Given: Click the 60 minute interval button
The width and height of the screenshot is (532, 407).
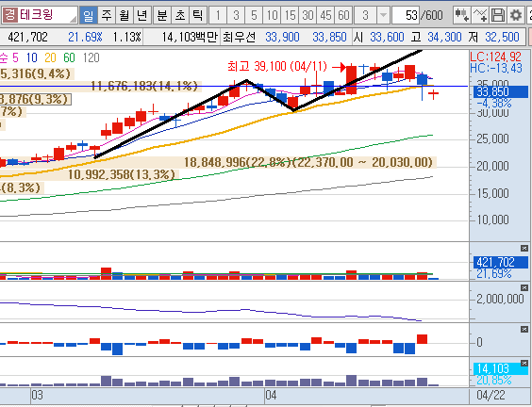Looking at the screenshot, I should (x=343, y=15).
